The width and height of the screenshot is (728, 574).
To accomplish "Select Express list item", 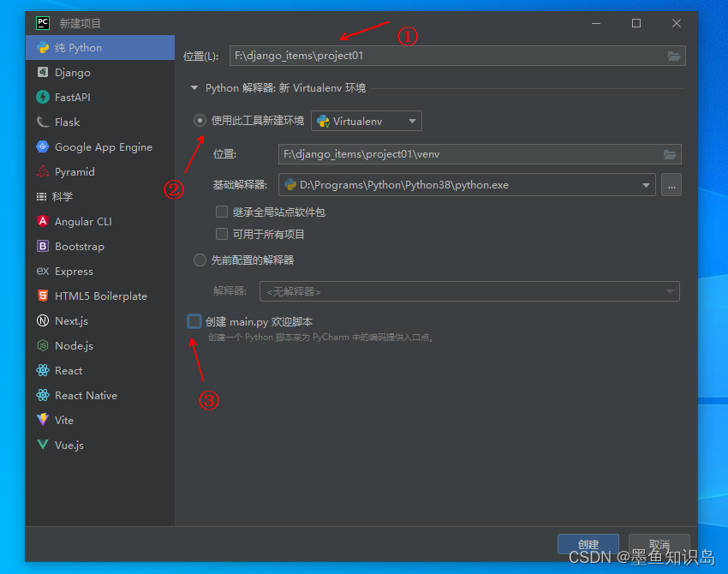I will 100,272.
